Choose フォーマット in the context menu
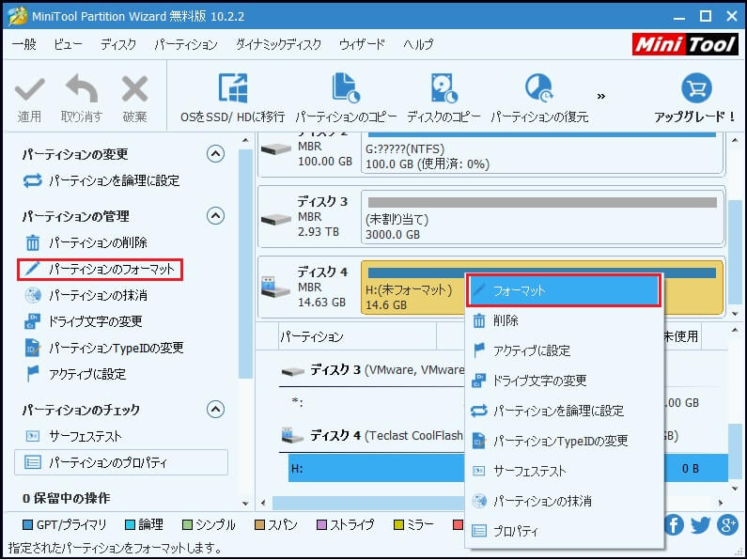 tap(564, 290)
